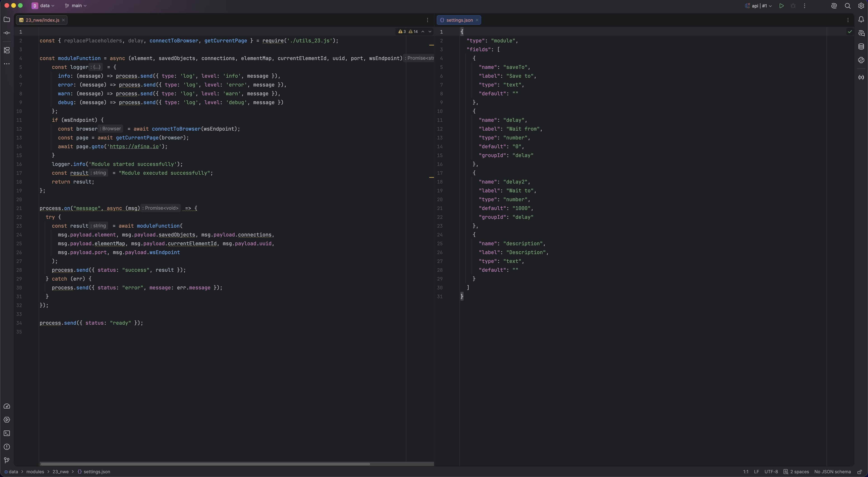Open more run actions menu
This screenshot has width=868, height=477.
(804, 6)
